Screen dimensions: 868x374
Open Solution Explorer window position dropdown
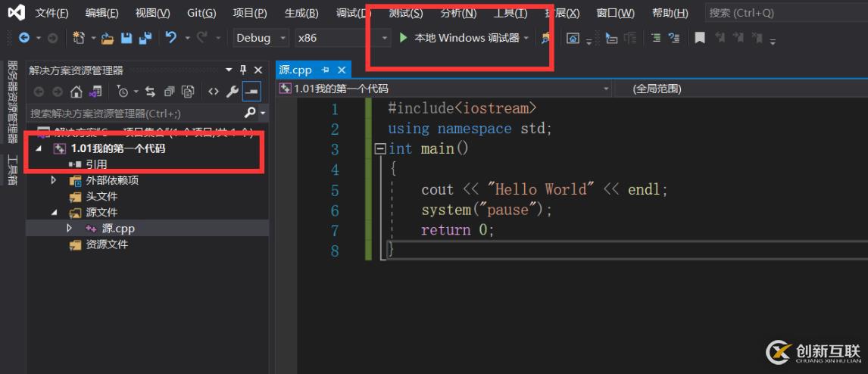pyautogui.click(x=229, y=70)
